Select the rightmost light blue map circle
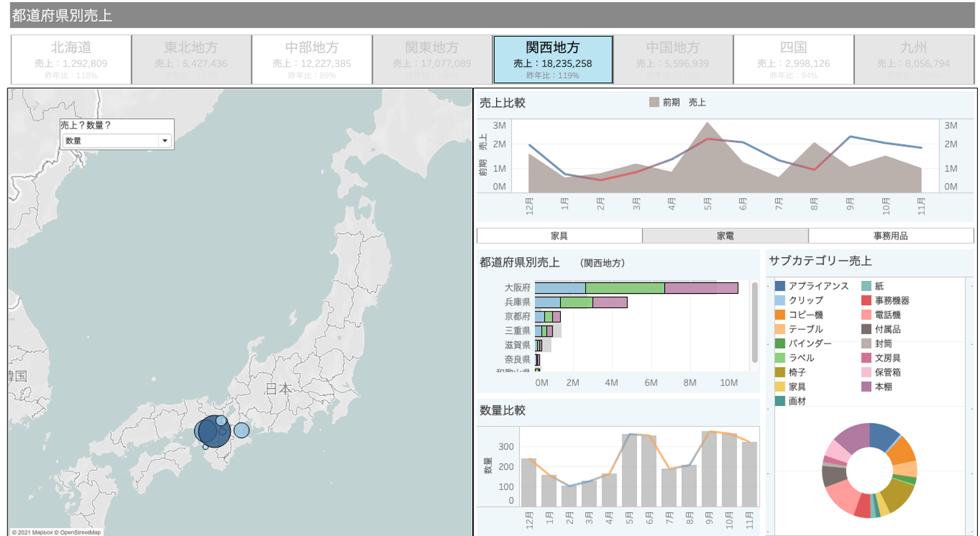 click(242, 430)
